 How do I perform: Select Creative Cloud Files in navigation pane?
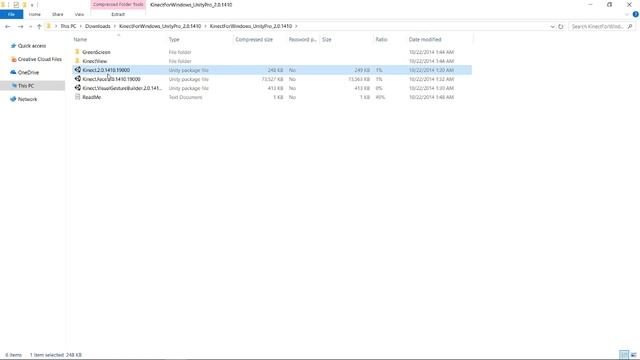tap(40, 59)
